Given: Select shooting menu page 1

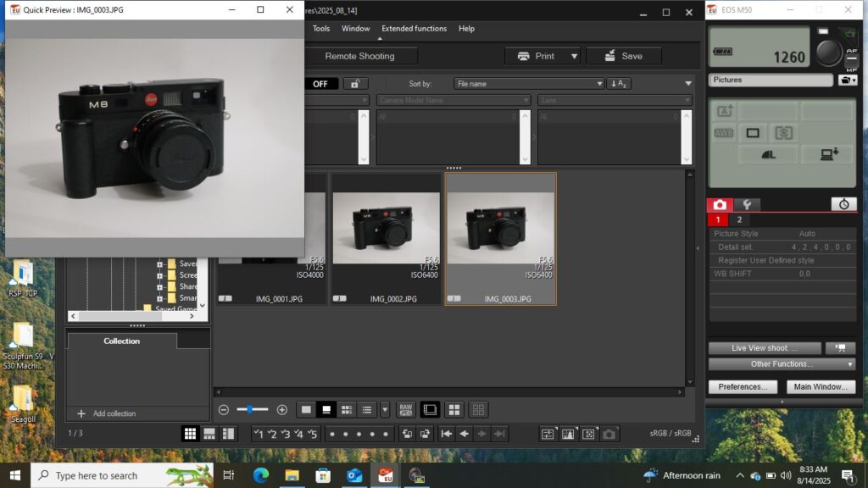Looking at the screenshot, I should [x=718, y=219].
